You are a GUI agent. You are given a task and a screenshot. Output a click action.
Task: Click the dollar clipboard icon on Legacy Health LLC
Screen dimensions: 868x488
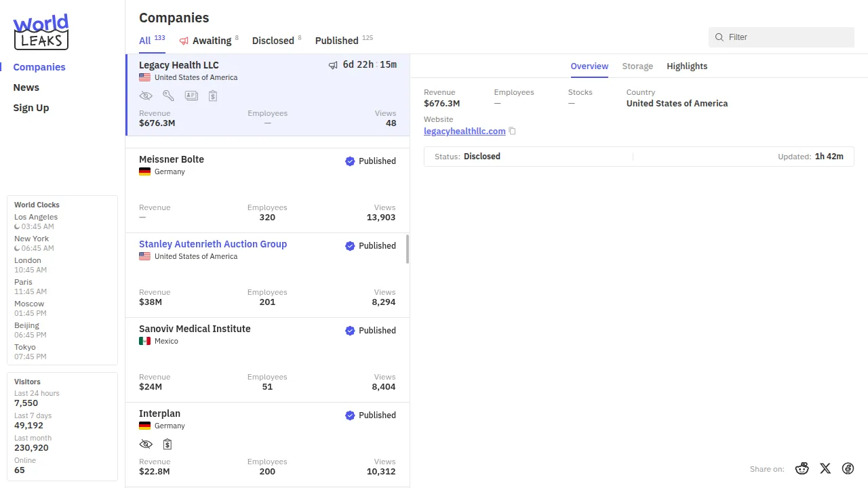[213, 96]
